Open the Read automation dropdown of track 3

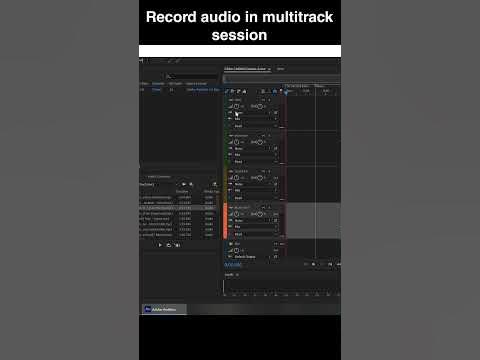(254, 198)
